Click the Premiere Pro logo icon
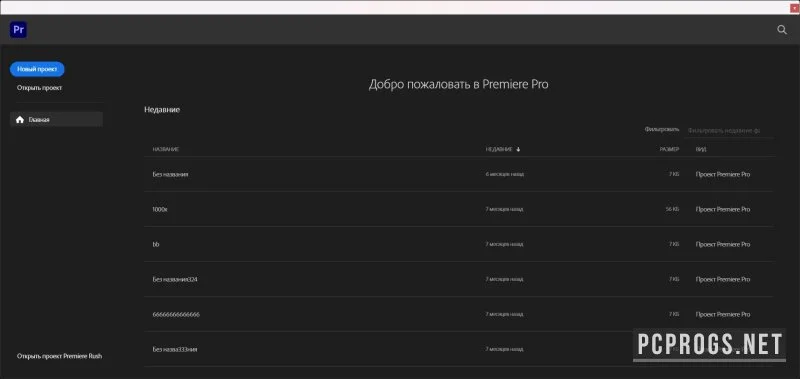The width and height of the screenshot is (800, 379). 18,30
